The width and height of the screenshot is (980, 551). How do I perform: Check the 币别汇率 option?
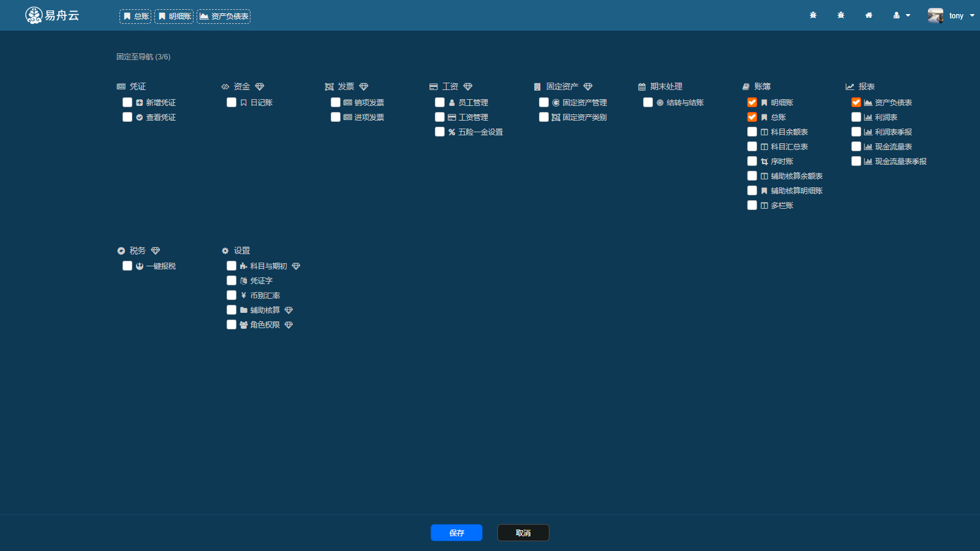(x=232, y=295)
